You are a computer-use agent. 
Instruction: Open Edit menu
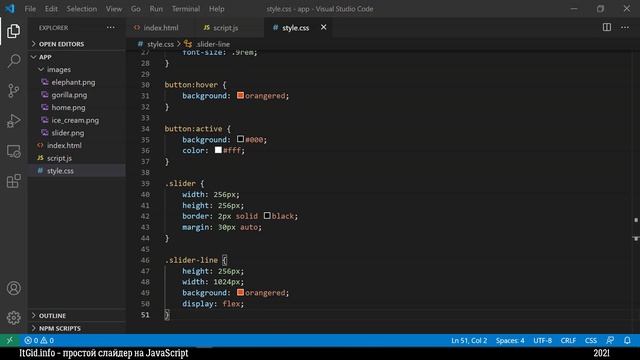[x=51, y=9]
